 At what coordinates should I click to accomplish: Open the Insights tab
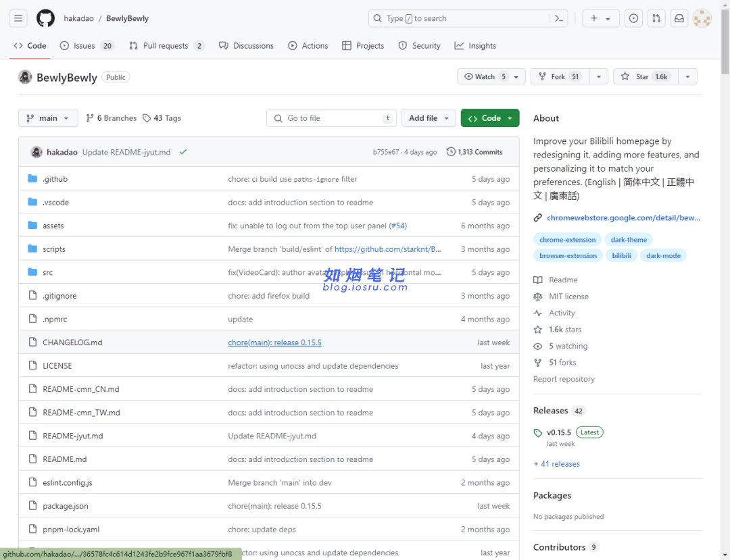click(475, 45)
